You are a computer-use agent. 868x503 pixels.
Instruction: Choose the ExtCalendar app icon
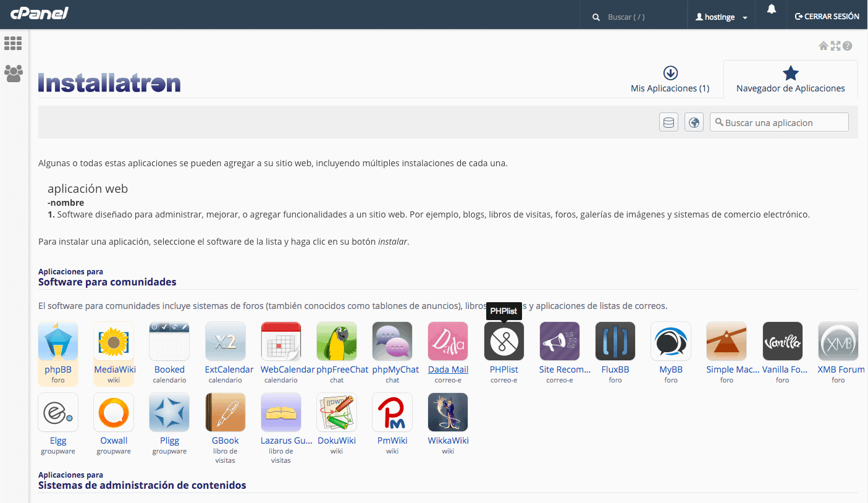pyautogui.click(x=225, y=341)
